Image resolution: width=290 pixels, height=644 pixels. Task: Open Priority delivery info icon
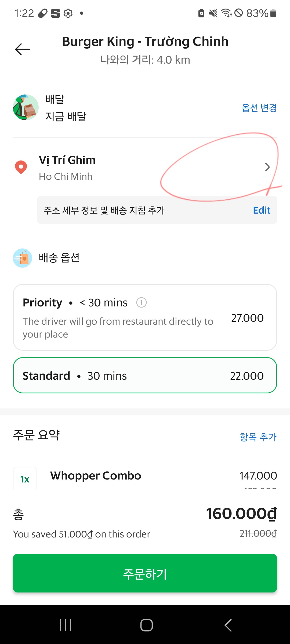[141, 303]
